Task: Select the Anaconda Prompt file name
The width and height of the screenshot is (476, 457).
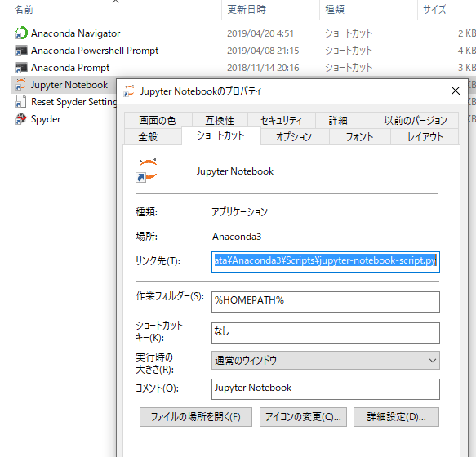Action: pos(70,68)
